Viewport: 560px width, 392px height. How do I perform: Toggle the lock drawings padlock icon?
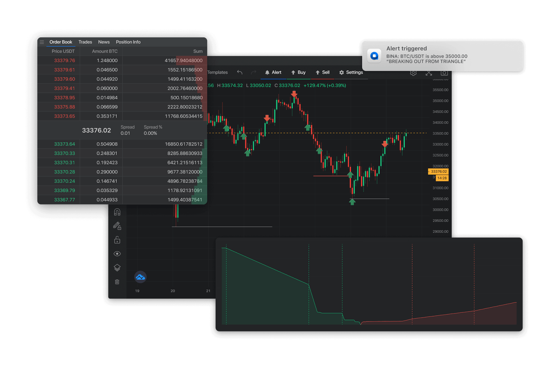(117, 240)
